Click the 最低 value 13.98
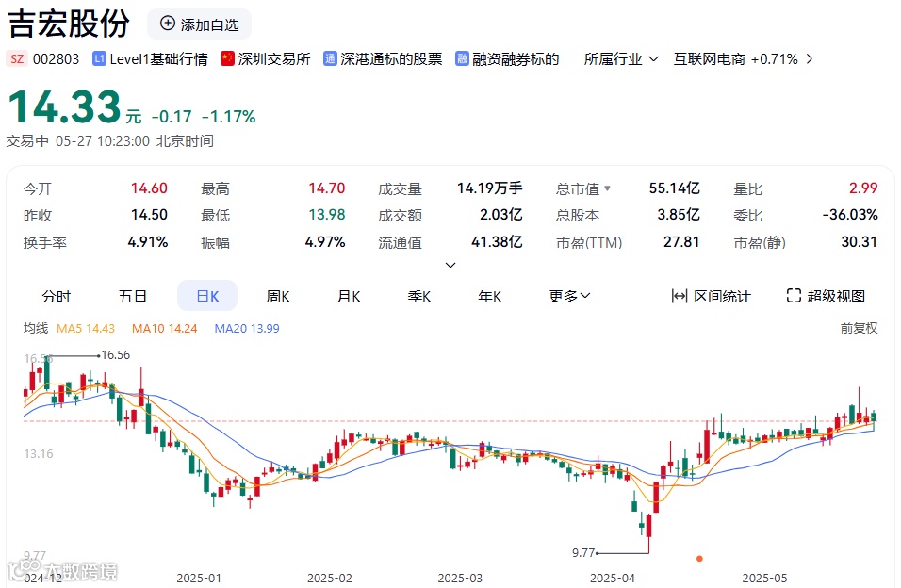This screenshot has width=901, height=588. pos(326,215)
